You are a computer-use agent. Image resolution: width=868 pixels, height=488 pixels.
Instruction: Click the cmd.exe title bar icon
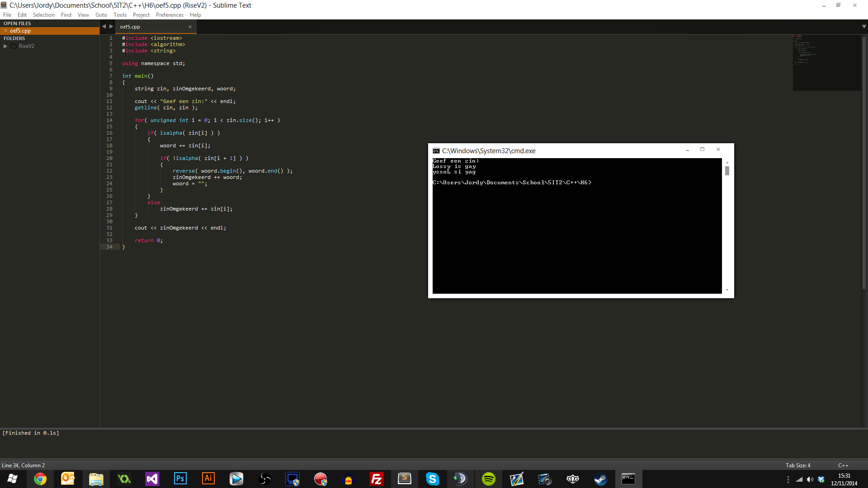[x=436, y=151]
